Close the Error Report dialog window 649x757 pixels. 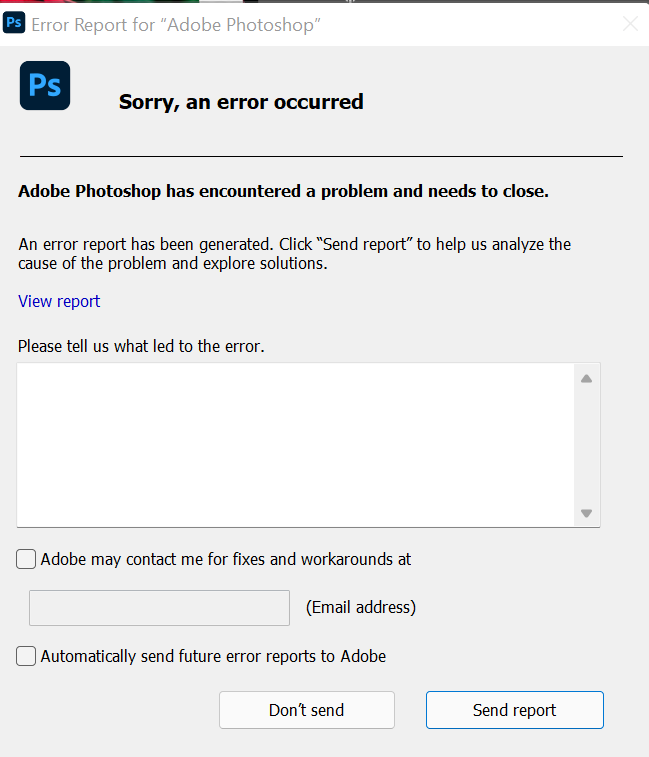coord(630,24)
